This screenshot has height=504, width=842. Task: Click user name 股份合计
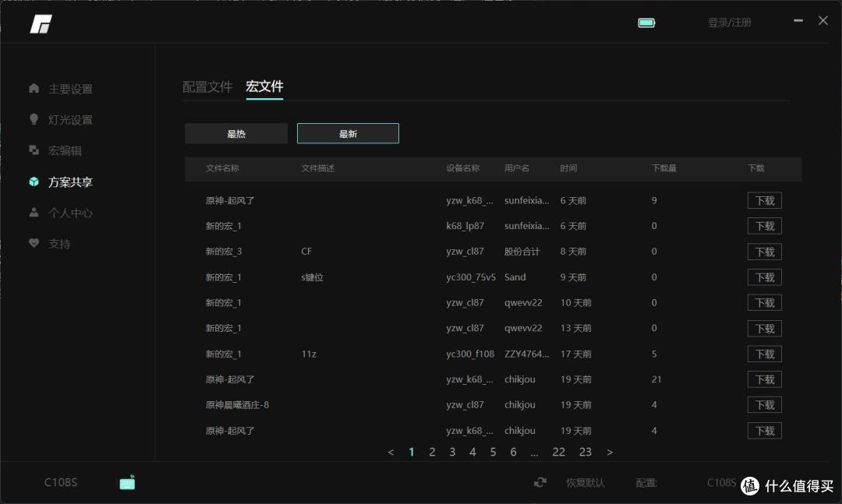(x=522, y=251)
